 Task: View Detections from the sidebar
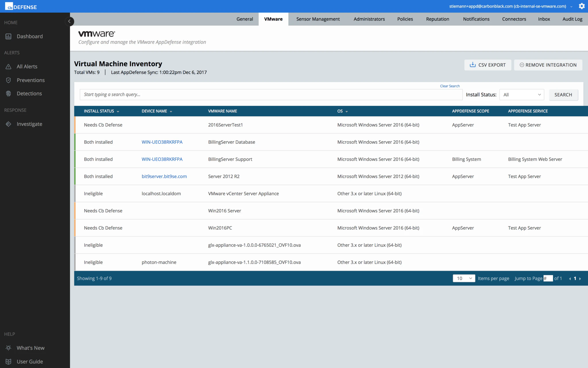coord(30,93)
